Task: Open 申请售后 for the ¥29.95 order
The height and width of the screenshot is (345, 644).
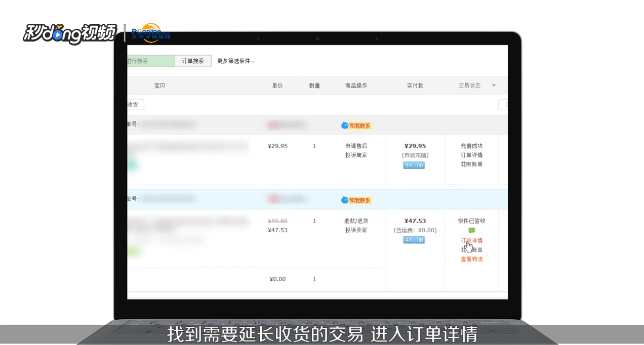Action: click(x=356, y=146)
